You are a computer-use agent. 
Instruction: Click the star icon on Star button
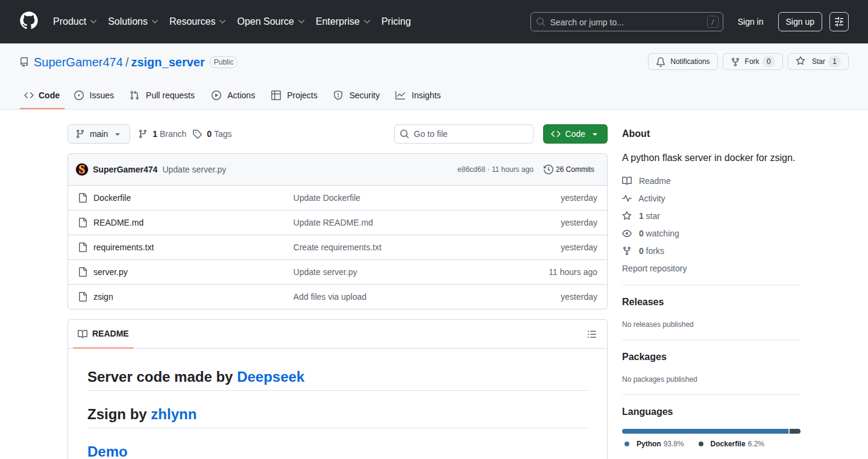pyautogui.click(x=800, y=62)
